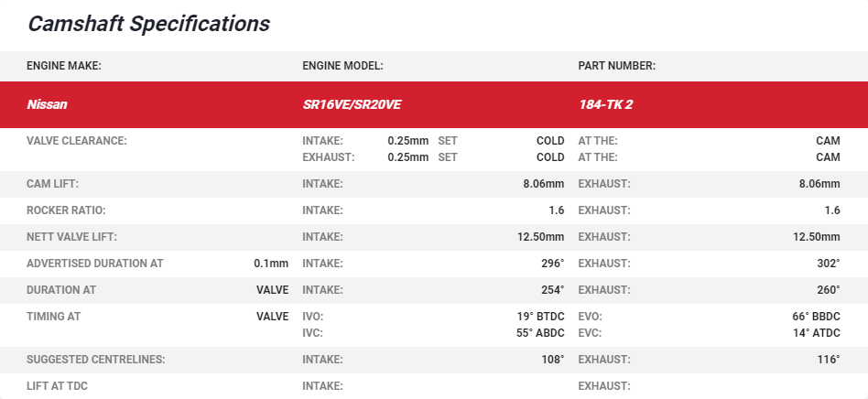Click the LIFT AT TDC row label
This screenshot has height=399, width=868.
click(57, 386)
